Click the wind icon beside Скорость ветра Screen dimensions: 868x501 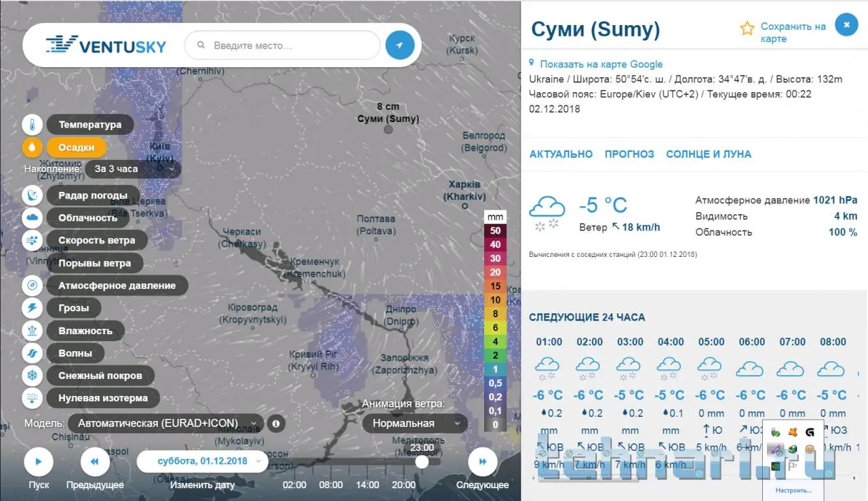(x=33, y=240)
